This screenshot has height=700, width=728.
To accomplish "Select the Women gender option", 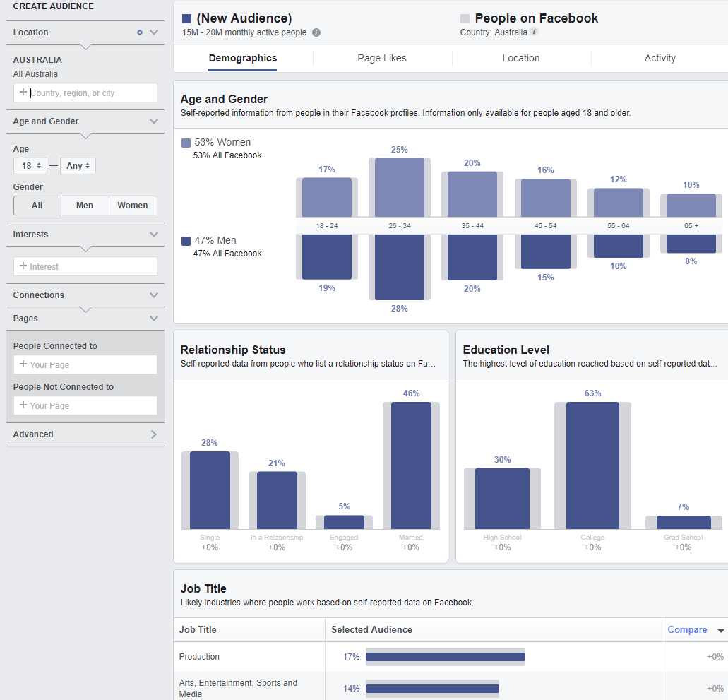I will pyautogui.click(x=133, y=206).
